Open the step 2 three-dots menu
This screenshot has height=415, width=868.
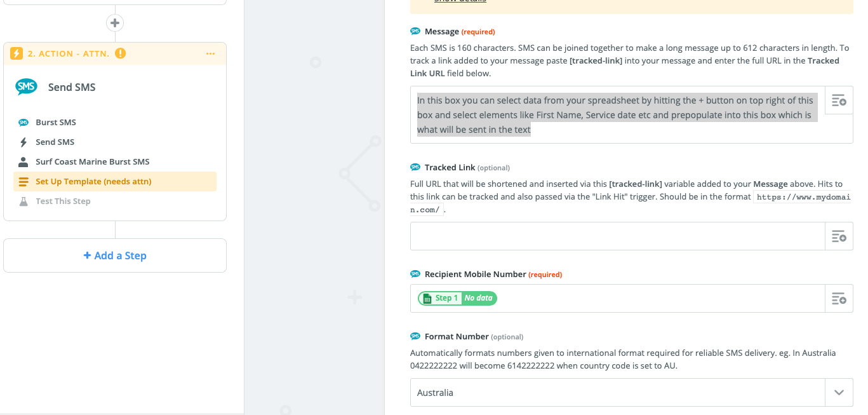click(210, 54)
